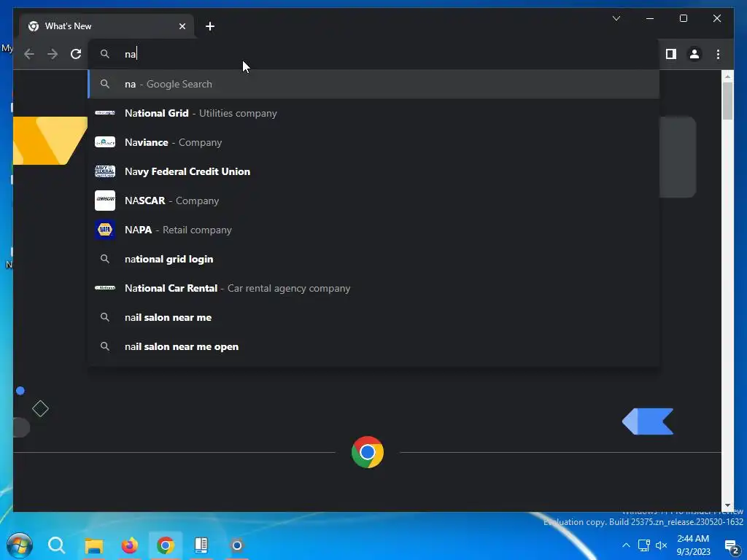Image resolution: width=747 pixels, height=560 pixels.
Task: Open the notification center icon
Action: 732,547
